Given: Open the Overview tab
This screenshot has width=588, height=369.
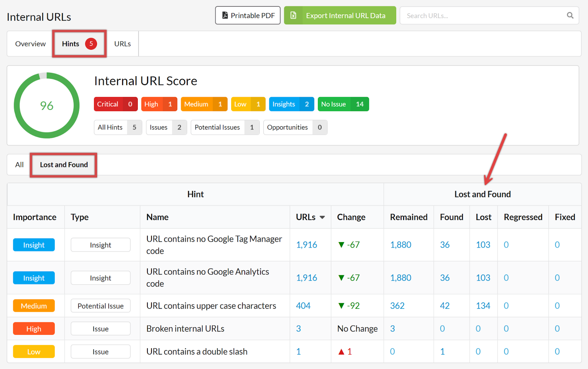Looking at the screenshot, I should click(x=31, y=44).
